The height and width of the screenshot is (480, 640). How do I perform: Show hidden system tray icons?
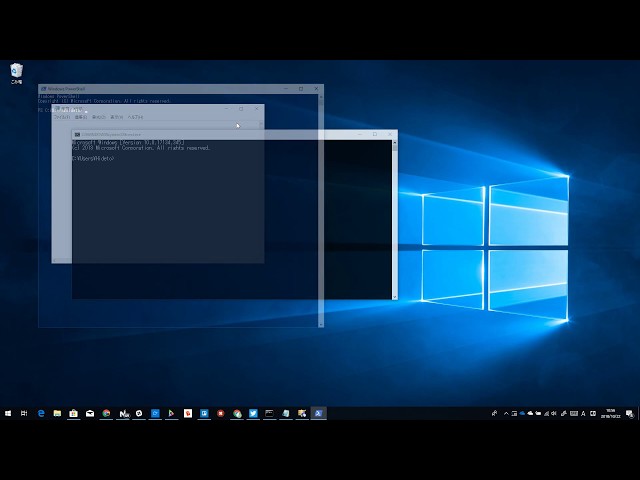pos(506,413)
